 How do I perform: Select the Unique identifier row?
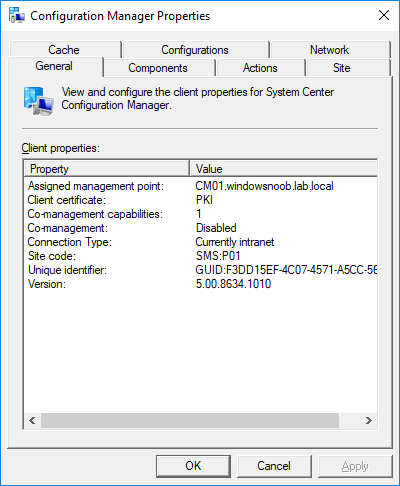[x=201, y=270]
